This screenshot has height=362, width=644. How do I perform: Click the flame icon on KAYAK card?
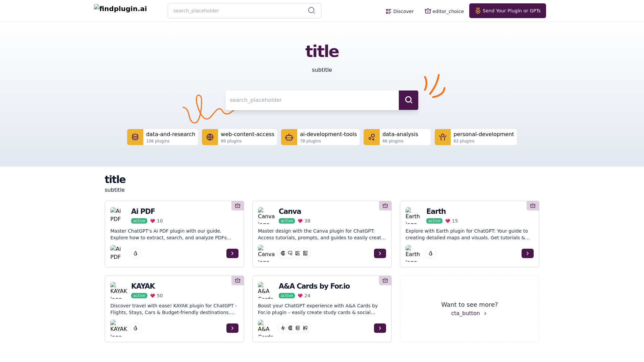click(x=136, y=328)
